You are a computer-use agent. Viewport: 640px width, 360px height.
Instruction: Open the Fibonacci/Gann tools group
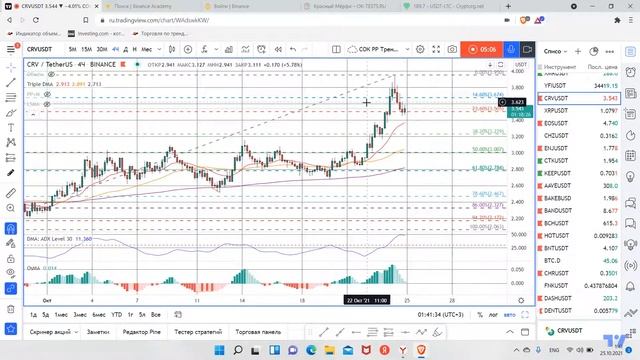(11, 97)
